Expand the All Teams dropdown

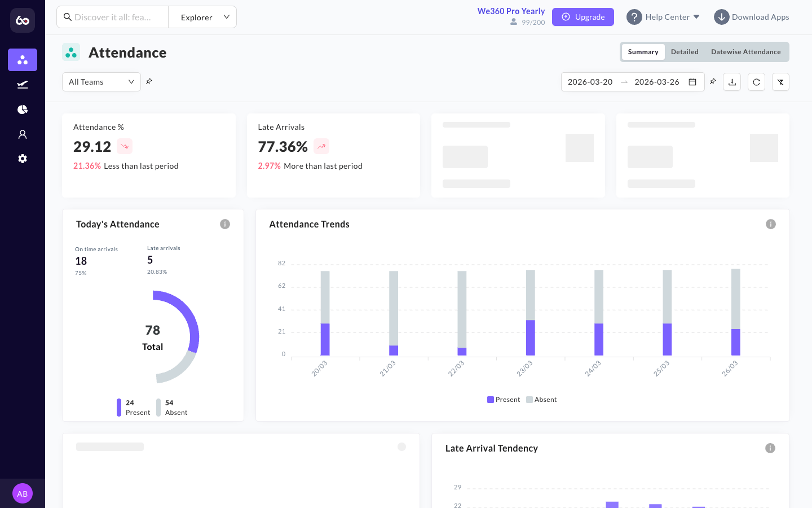(x=101, y=82)
